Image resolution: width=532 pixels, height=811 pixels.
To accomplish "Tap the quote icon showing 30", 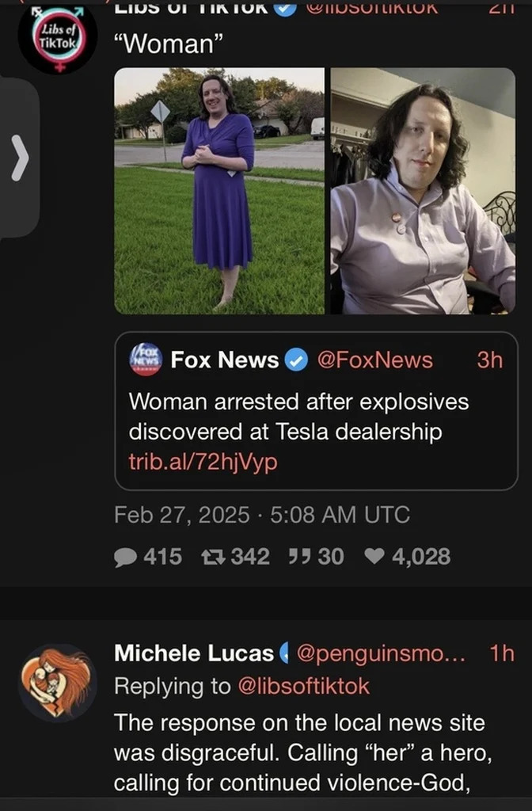I will [297, 557].
